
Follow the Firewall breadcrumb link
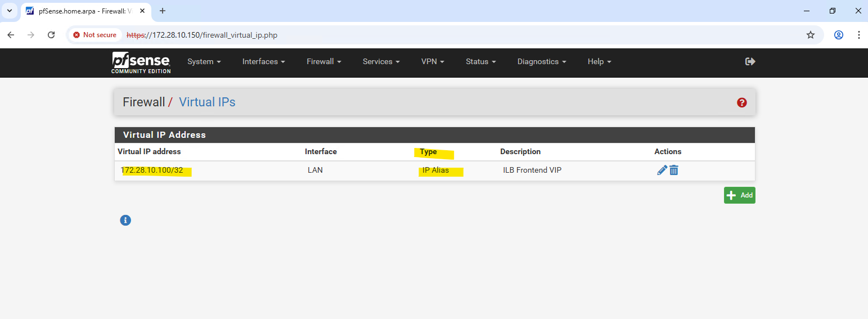[x=144, y=102]
